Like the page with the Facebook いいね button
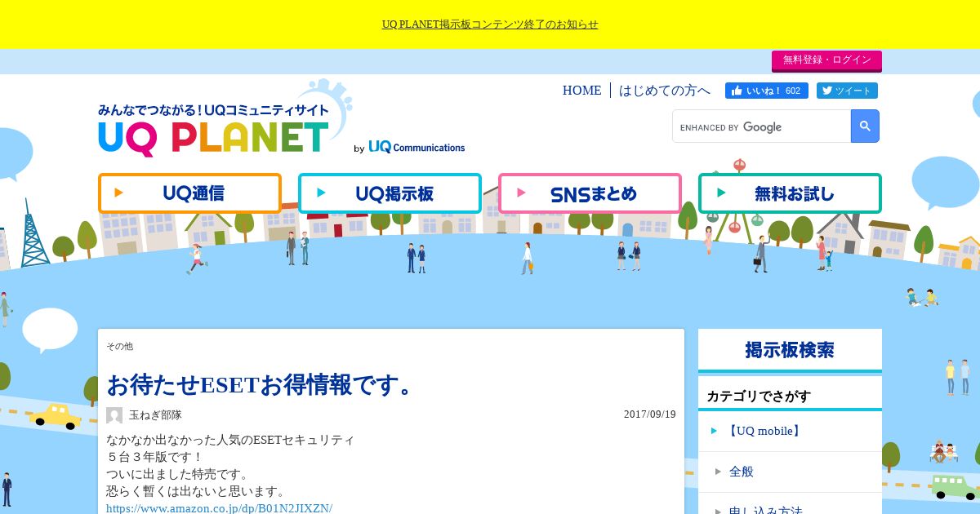This screenshot has width=980, height=514. (767, 91)
